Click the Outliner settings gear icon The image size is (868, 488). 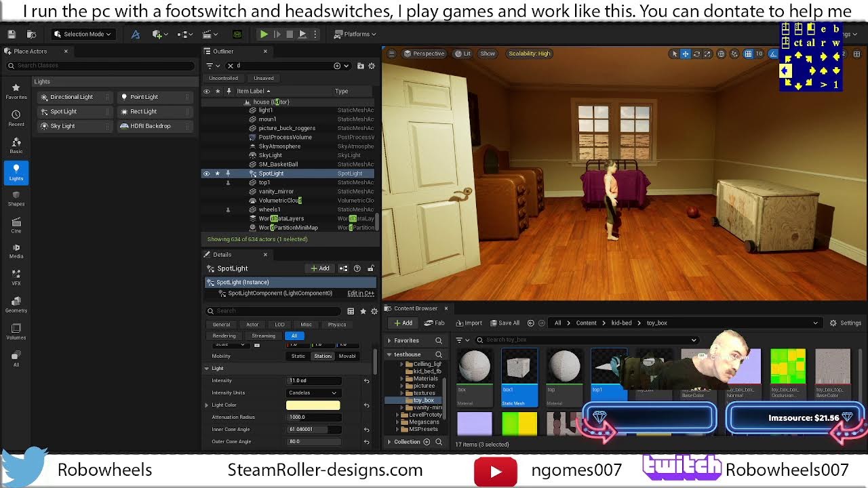click(372, 66)
